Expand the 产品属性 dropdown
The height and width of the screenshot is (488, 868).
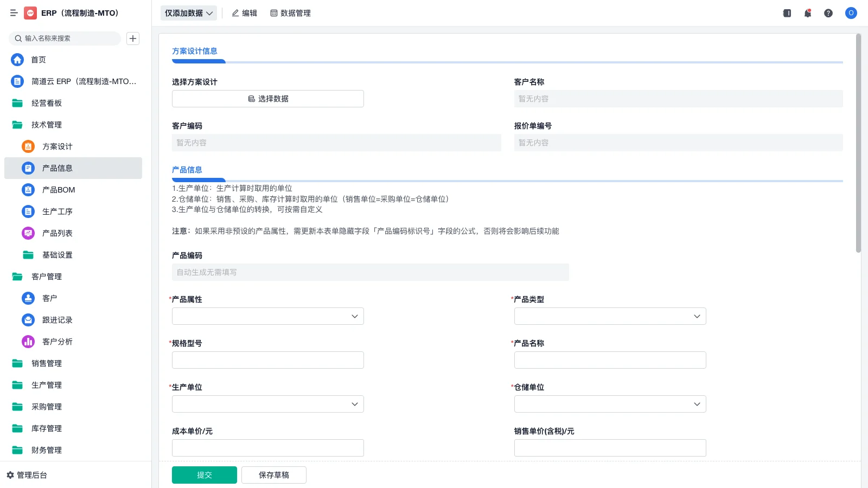[267, 316]
